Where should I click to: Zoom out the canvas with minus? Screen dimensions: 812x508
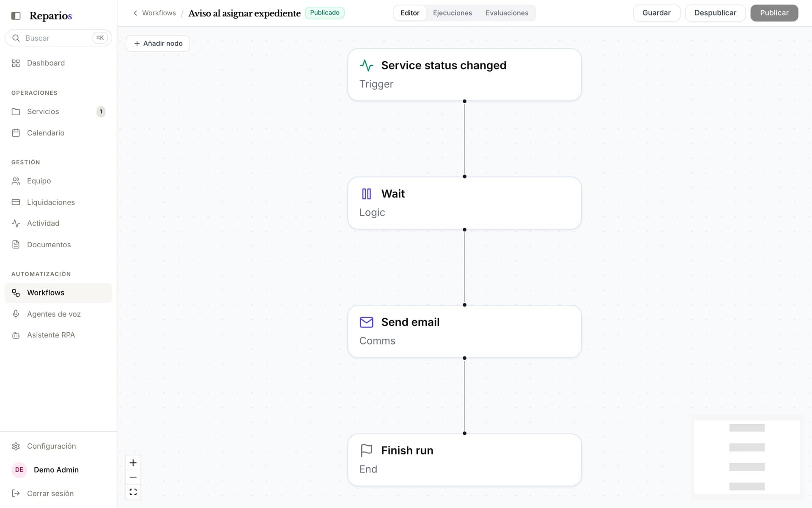point(133,477)
